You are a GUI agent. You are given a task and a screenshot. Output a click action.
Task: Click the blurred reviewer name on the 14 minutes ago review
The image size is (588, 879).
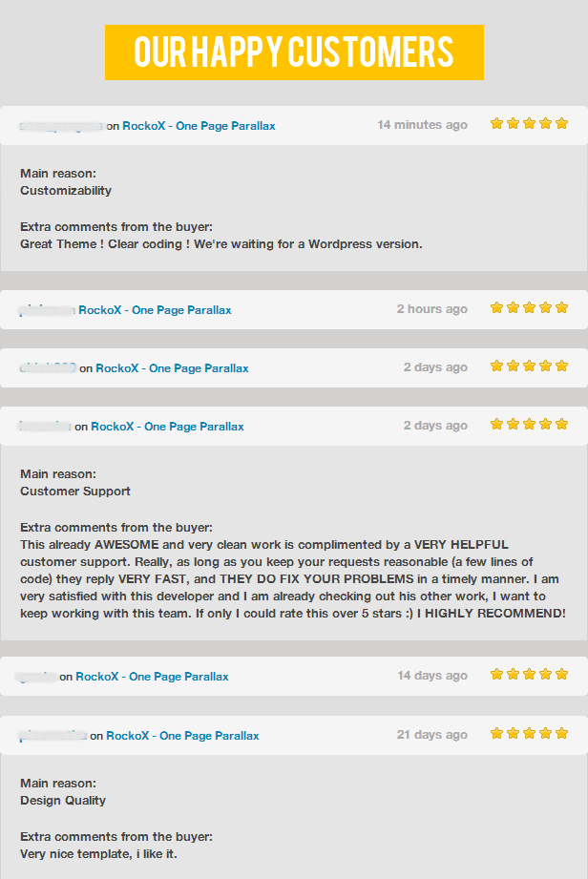tap(61, 126)
